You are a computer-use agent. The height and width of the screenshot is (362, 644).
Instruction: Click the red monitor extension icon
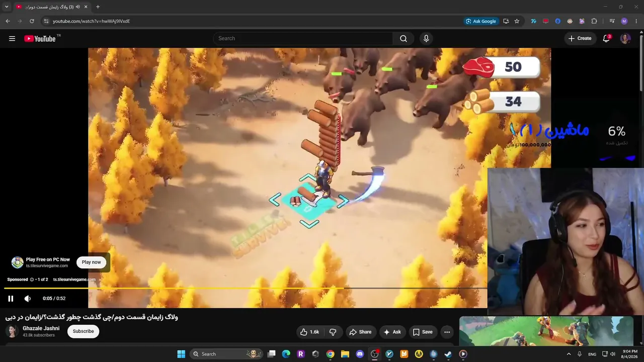(545, 21)
